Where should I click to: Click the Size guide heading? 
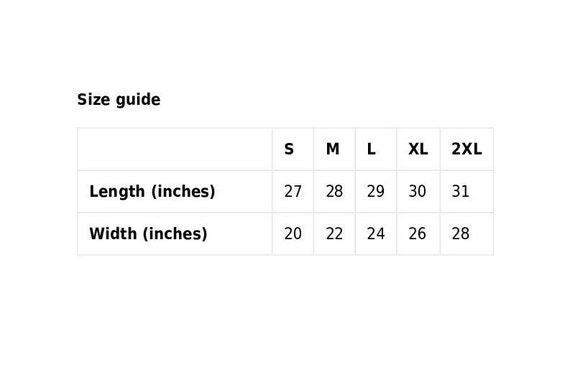(119, 100)
